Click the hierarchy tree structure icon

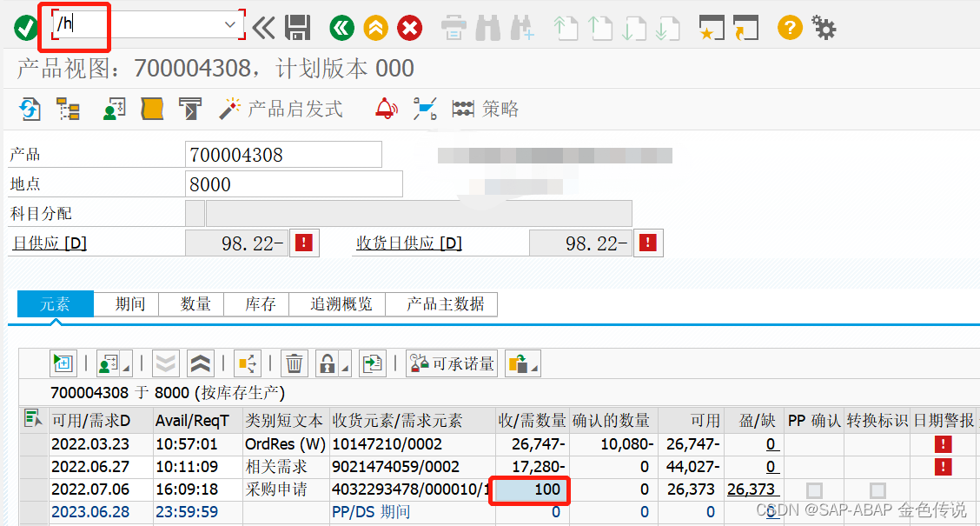pyautogui.click(x=68, y=109)
